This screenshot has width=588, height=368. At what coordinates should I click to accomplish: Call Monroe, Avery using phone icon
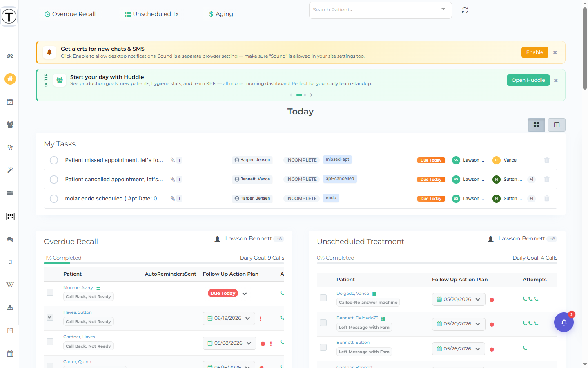coord(282,293)
